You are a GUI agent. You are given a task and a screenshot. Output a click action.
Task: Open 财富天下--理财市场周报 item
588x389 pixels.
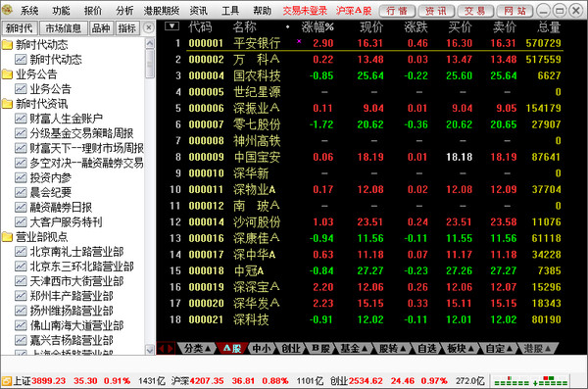tap(79, 148)
